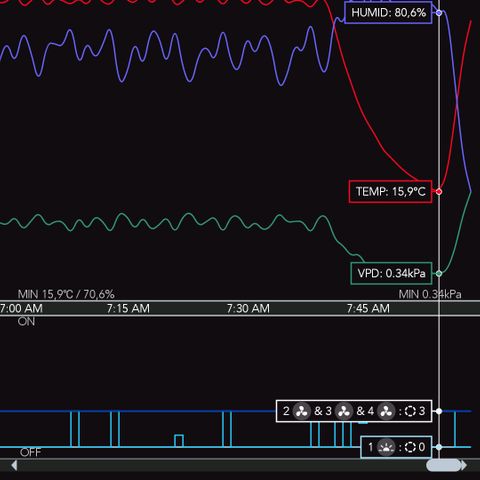
Task: Click the 7:45 AM time axis label
Action: tap(368, 308)
